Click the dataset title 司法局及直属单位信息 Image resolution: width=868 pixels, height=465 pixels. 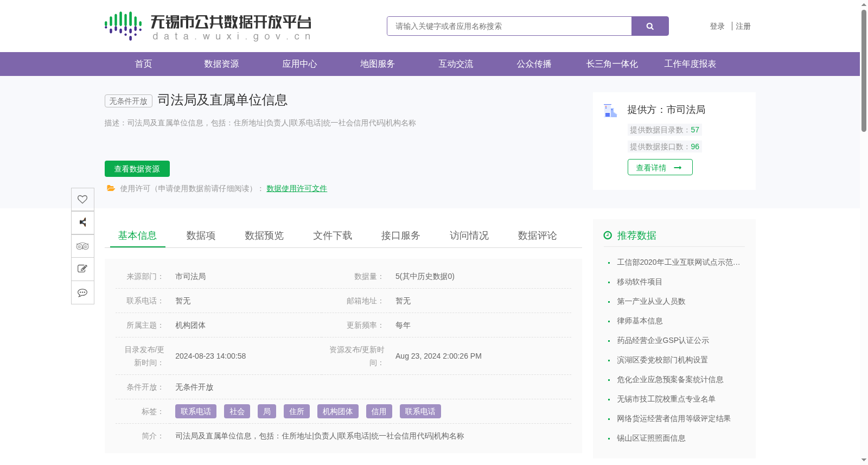[x=222, y=100]
